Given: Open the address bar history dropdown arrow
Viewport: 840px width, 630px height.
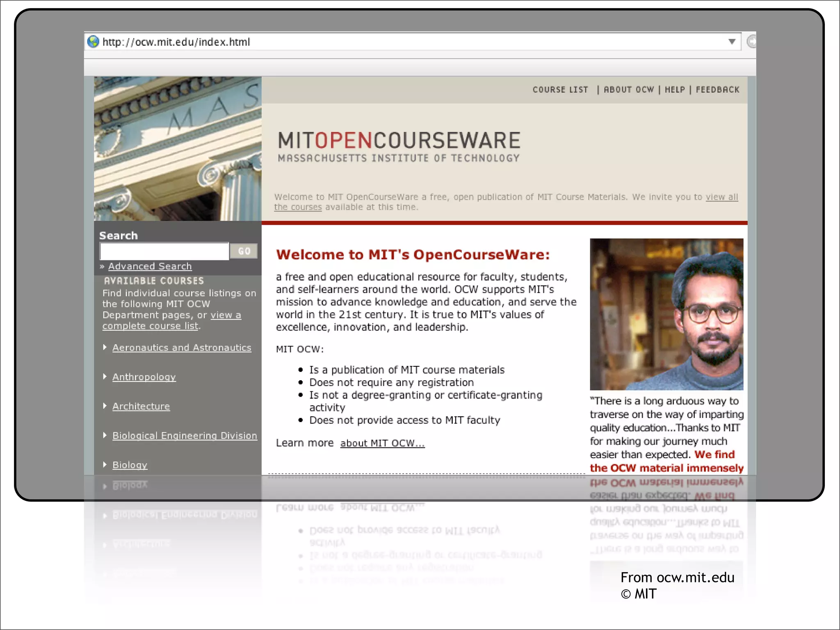Looking at the screenshot, I should tap(732, 41).
